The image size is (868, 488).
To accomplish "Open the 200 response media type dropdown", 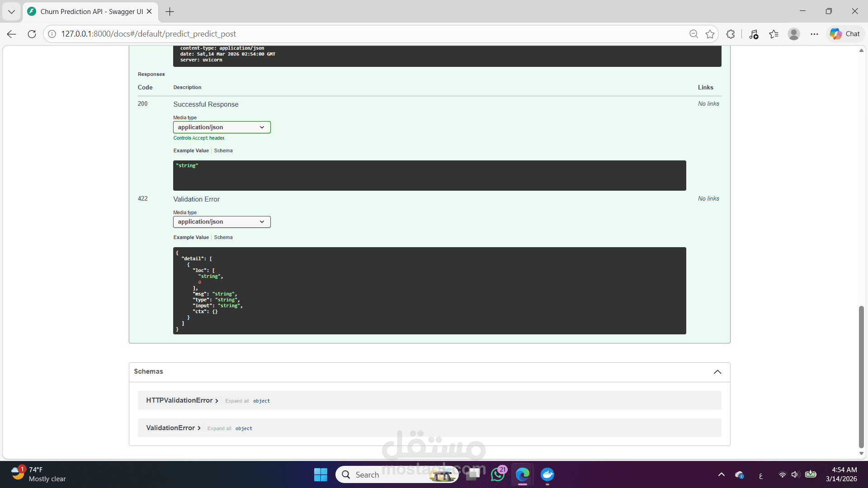I will [x=222, y=127].
